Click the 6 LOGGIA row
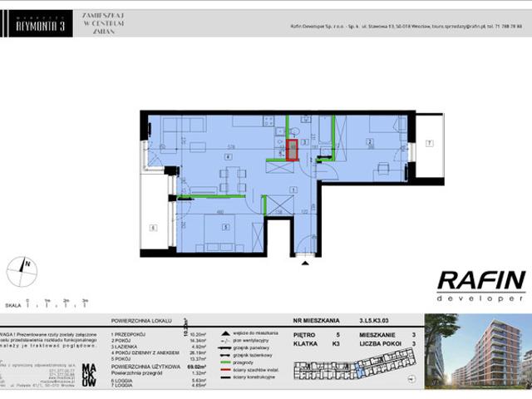This screenshot has width=532, height=399. pyautogui.click(x=159, y=381)
